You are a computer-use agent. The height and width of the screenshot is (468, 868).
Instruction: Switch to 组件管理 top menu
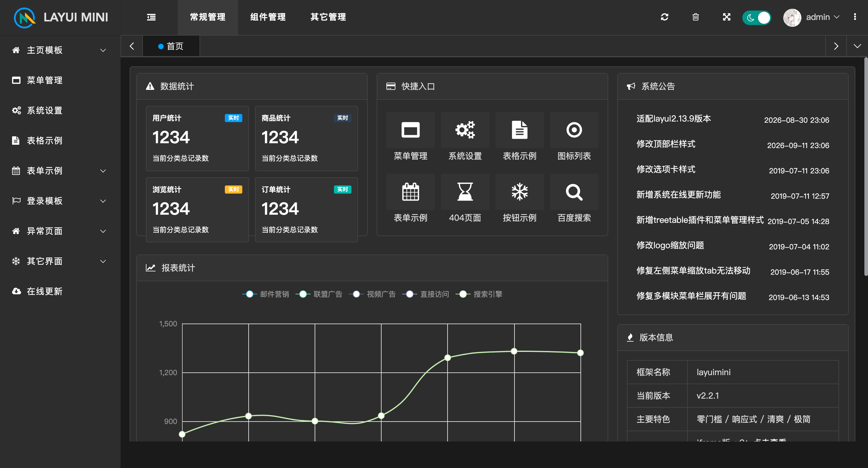coord(268,17)
